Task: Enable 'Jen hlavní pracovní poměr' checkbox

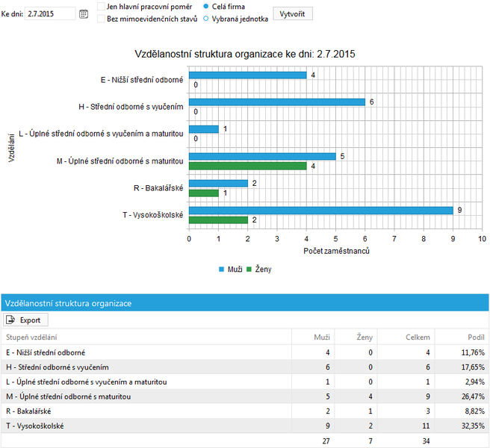Action: point(101,7)
